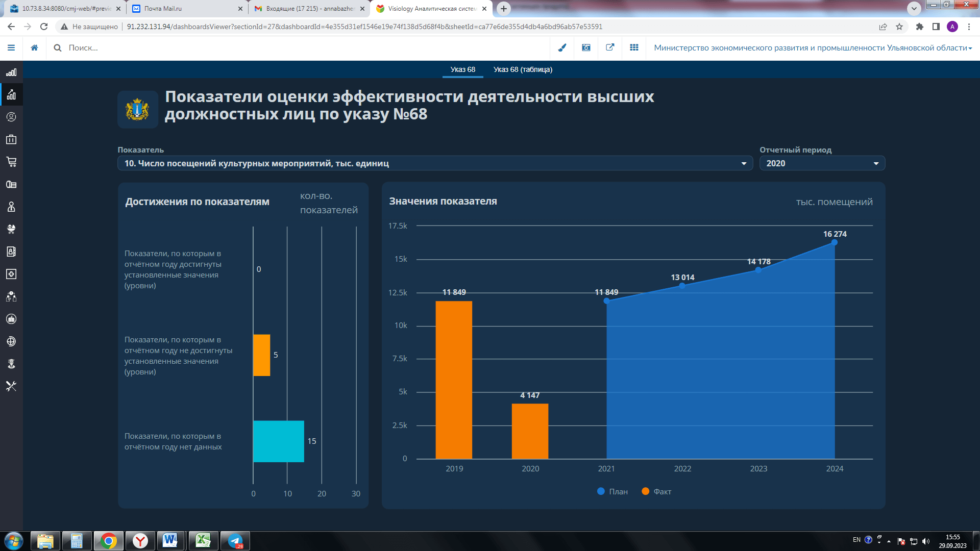The height and width of the screenshot is (551, 980).
Task: Open the grid apps icon
Action: (634, 47)
